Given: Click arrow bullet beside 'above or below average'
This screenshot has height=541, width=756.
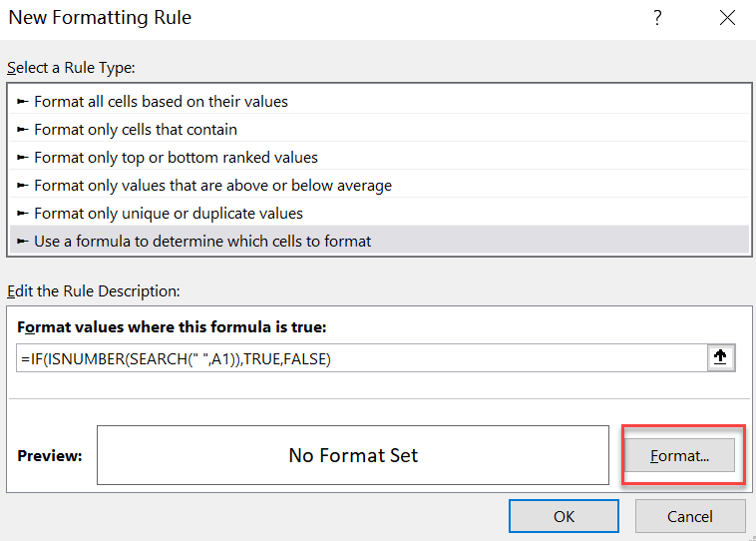Looking at the screenshot, I should pos(23,186).
